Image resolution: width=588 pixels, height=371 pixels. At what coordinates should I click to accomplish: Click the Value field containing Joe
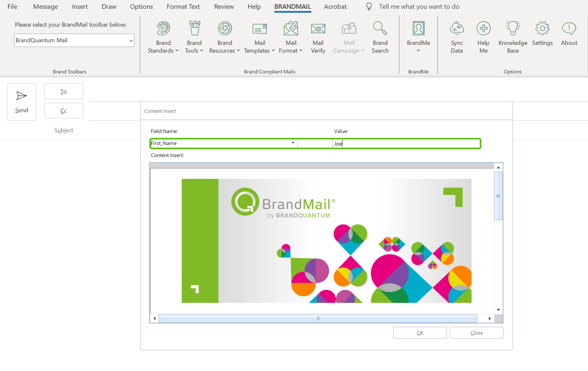(x=406, y=143)
